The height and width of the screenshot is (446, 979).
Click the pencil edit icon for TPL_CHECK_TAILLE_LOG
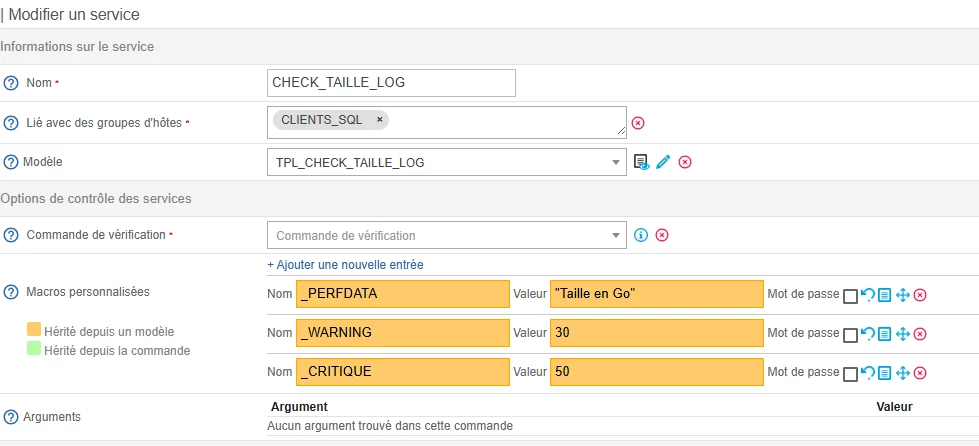(x=663, y=162)
